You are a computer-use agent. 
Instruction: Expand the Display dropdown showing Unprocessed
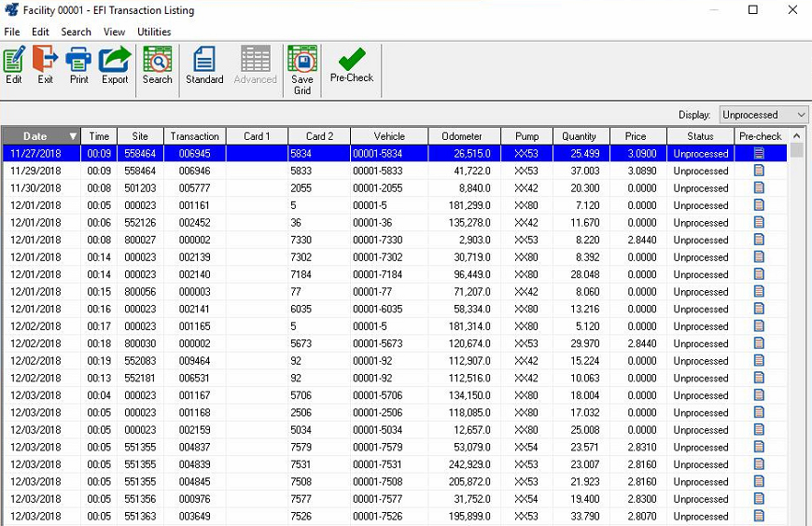point(800,115)
